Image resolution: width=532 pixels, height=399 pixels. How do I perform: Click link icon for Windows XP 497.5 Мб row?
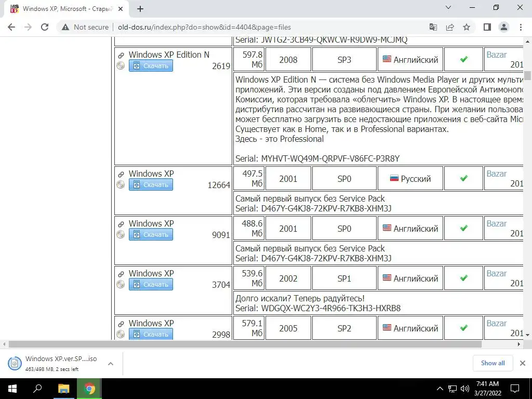121,175
